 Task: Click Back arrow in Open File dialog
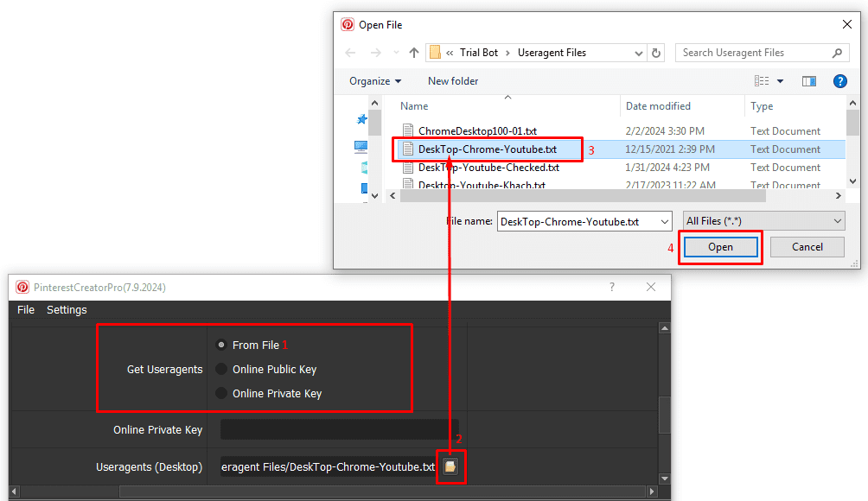(x=350, y=53)
